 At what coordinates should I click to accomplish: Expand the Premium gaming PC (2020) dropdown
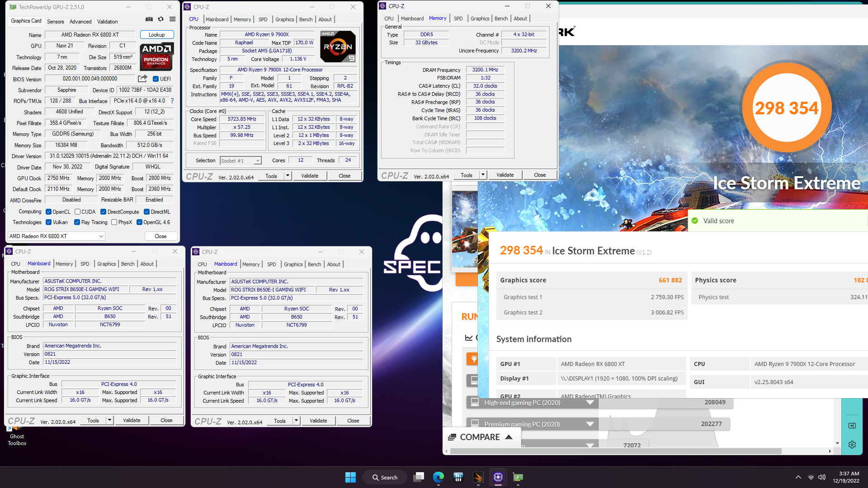[x=590, y=424]
